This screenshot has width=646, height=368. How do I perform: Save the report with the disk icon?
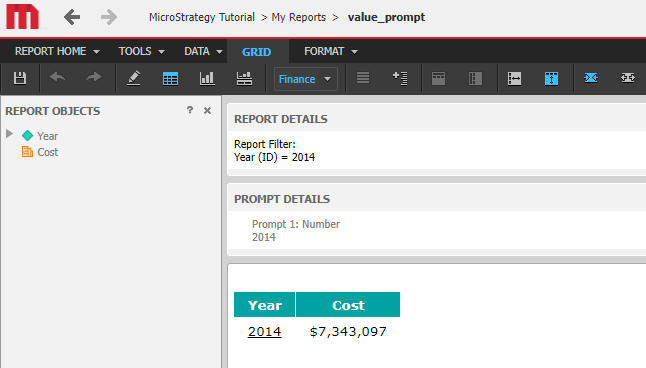[20, 78]
